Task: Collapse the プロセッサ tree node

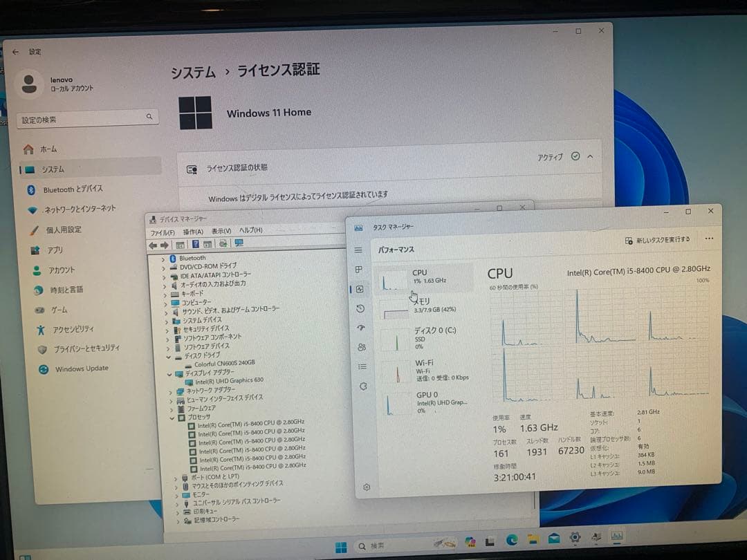Action: point(172,418)
